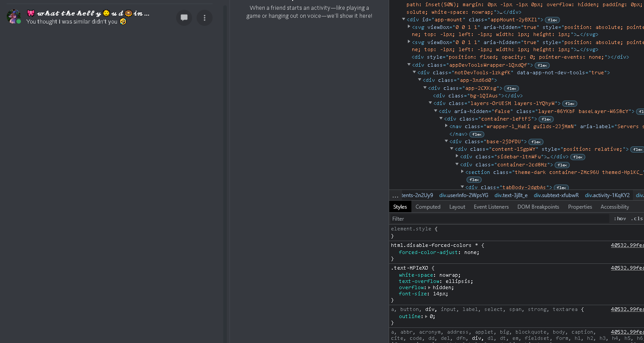
Task: Switch to the Computed tab
Action: point(428,207)
